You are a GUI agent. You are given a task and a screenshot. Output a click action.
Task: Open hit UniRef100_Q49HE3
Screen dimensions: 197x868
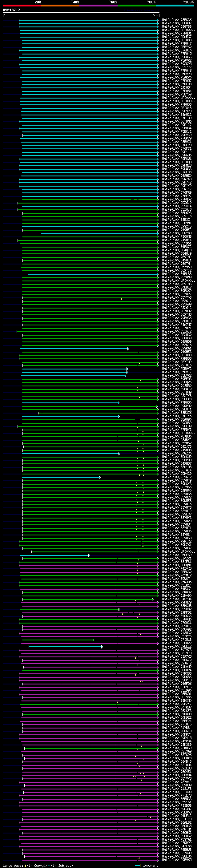(x=176, y=352)
